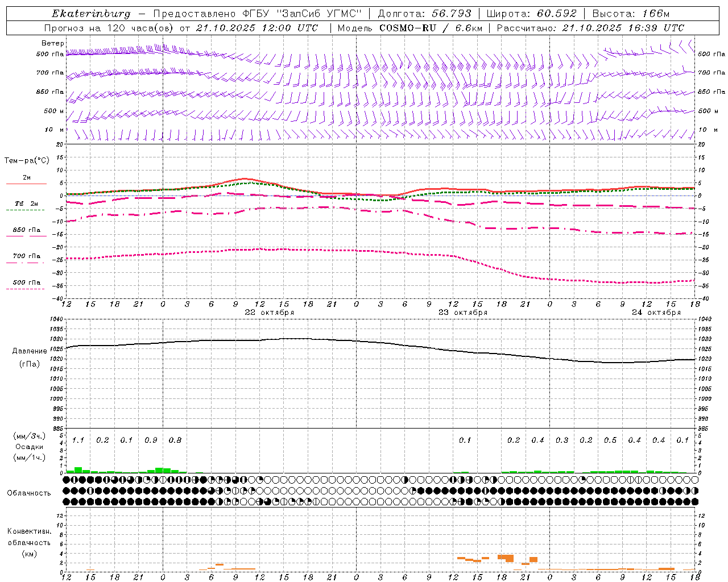Click the "22 октября" date label
This screenshot has height=582, width=728.
(270, 313)
